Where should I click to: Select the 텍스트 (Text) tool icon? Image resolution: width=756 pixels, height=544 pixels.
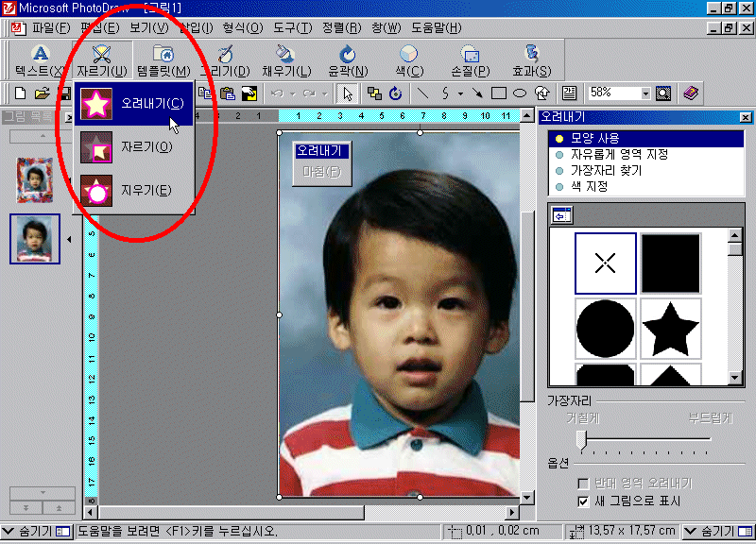tap(40, 55)
